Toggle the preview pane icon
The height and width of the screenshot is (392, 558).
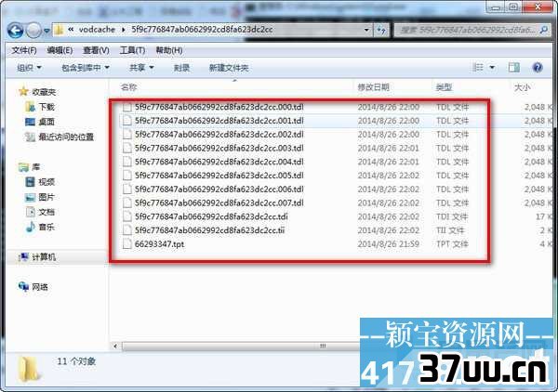pos(514,67)
